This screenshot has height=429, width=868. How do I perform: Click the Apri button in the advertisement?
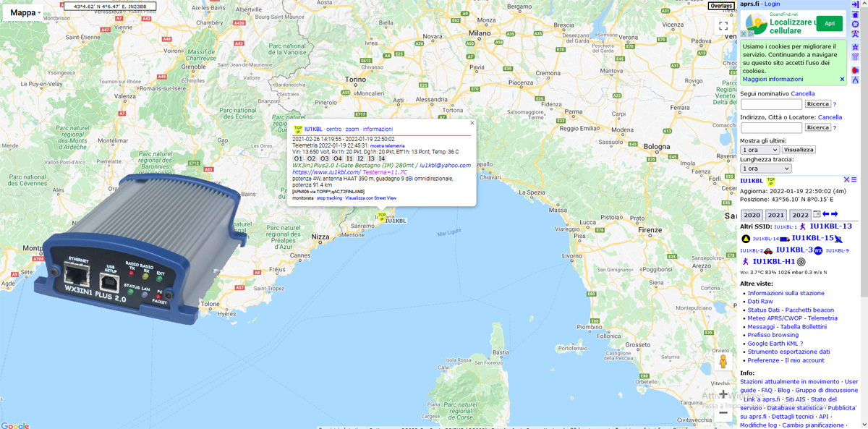[829, 23]
